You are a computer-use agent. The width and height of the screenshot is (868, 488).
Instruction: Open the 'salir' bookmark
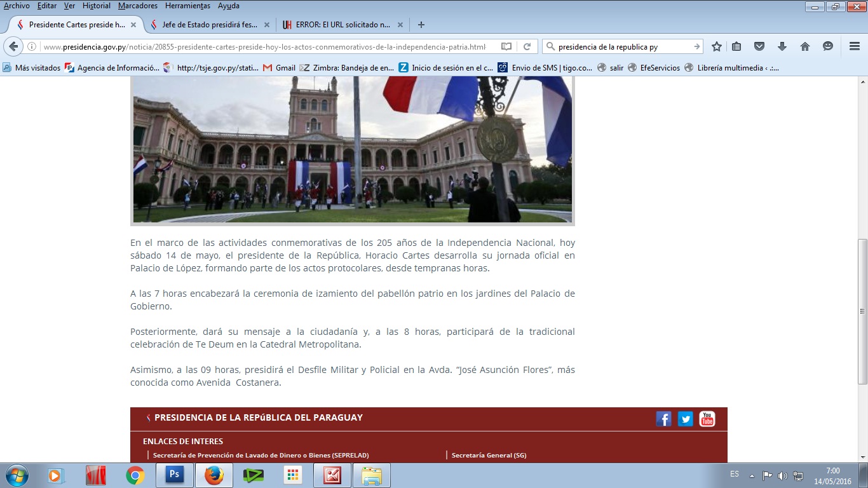point(611,67)
